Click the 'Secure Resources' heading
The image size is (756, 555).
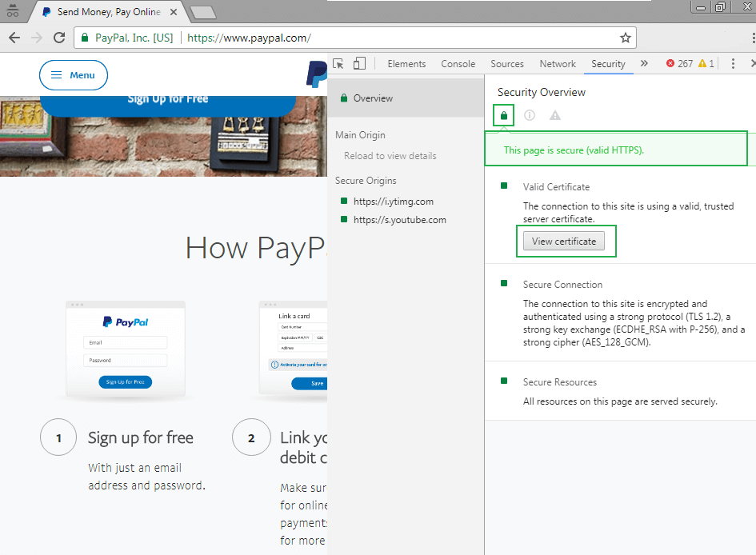click(x=560, y=382)
